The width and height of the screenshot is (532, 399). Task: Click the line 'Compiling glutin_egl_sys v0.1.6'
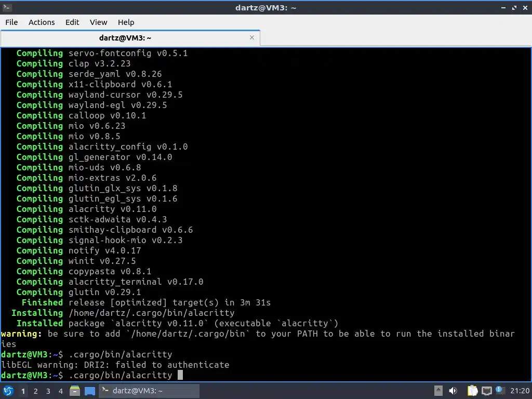(x=97, y=198)
